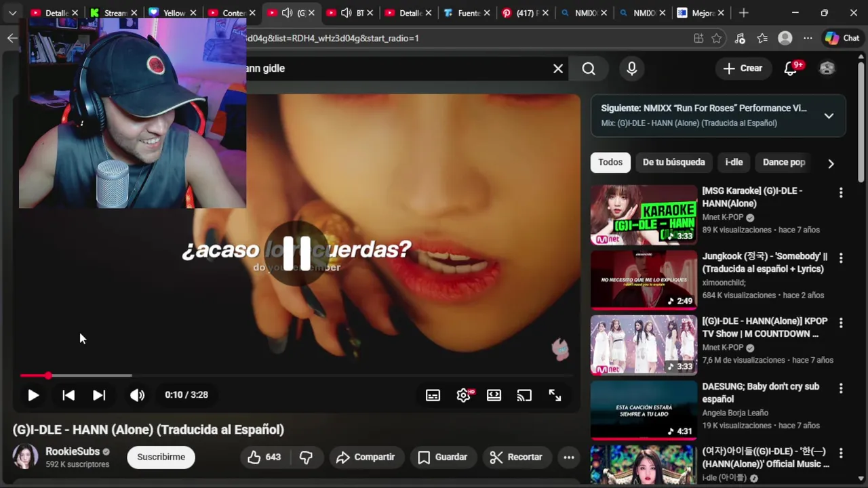Start voice search with microphone
This screenshot has height=488, width=868.
click(x=632, y=68)
